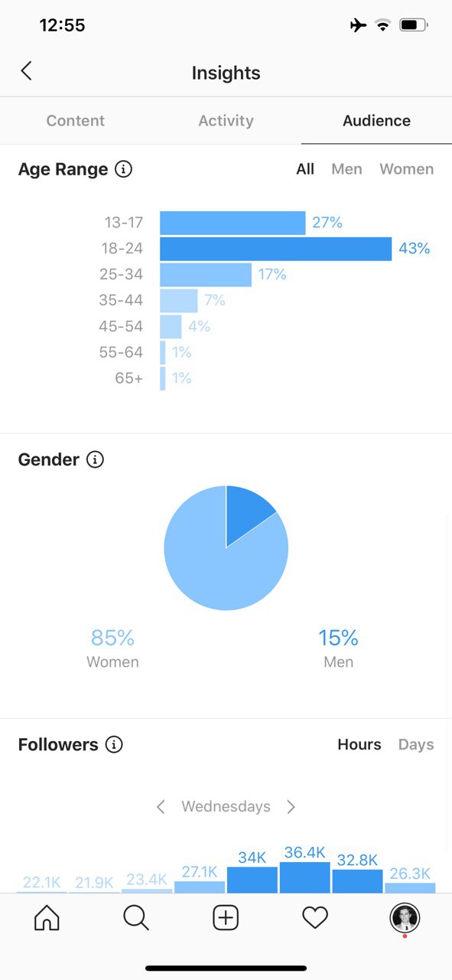Open Age Range info icon
This screenshot has height=980, width=452.
(123, 169)
